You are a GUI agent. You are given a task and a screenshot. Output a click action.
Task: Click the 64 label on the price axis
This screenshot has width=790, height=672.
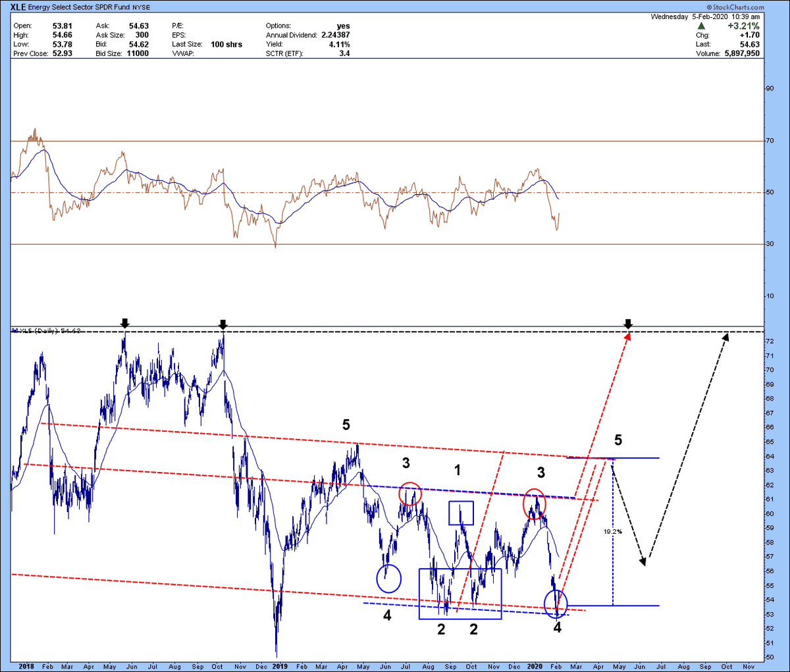[x=769, y=456]
